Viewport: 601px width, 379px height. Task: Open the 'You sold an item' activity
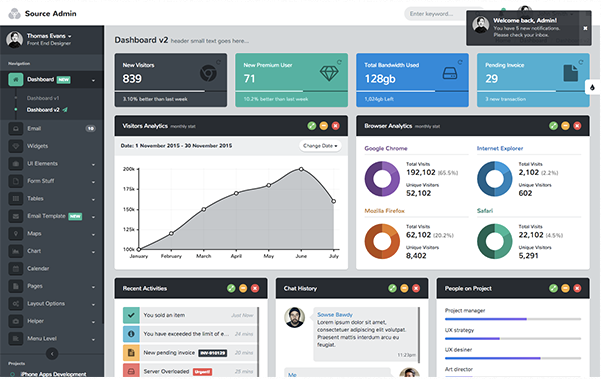(191, 315)
